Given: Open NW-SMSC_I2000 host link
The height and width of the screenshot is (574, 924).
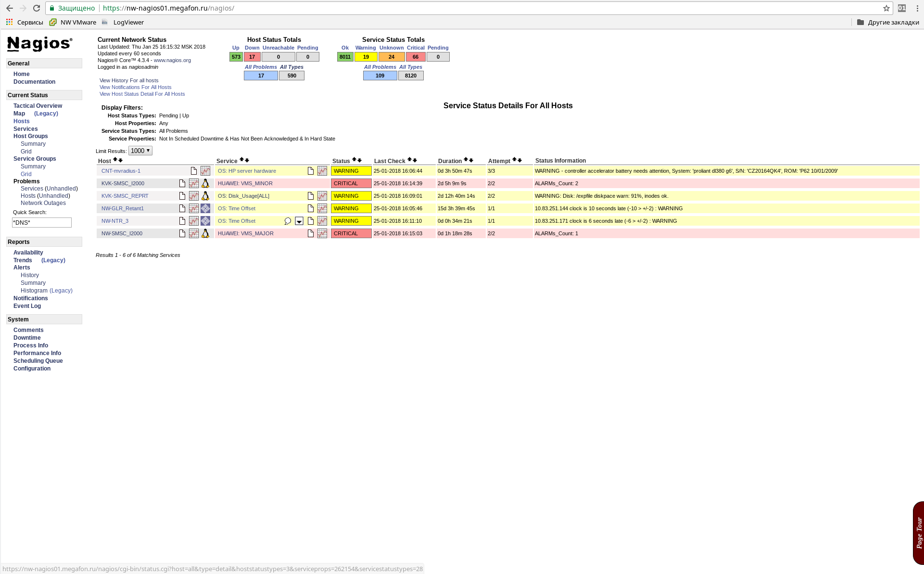Looking at the screenshot, I should (x=122, y=233).
